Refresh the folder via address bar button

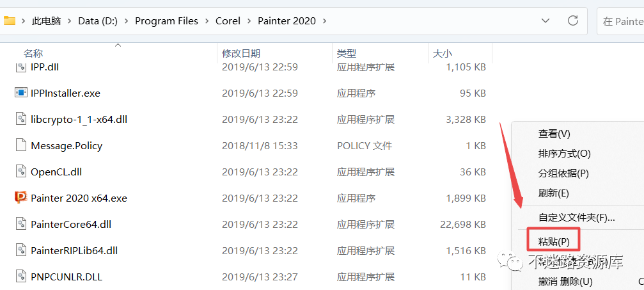pos(572,20)
